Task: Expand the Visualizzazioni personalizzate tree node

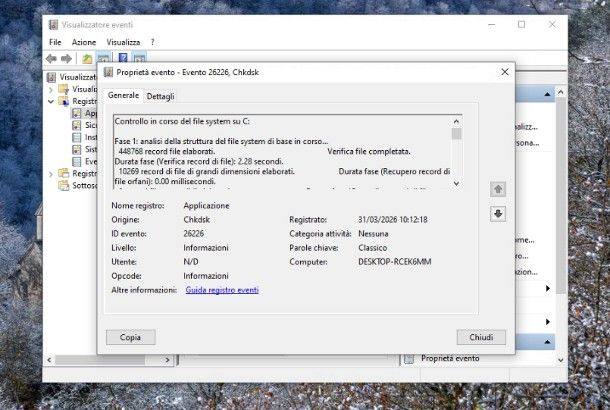Action: point(51,89)
